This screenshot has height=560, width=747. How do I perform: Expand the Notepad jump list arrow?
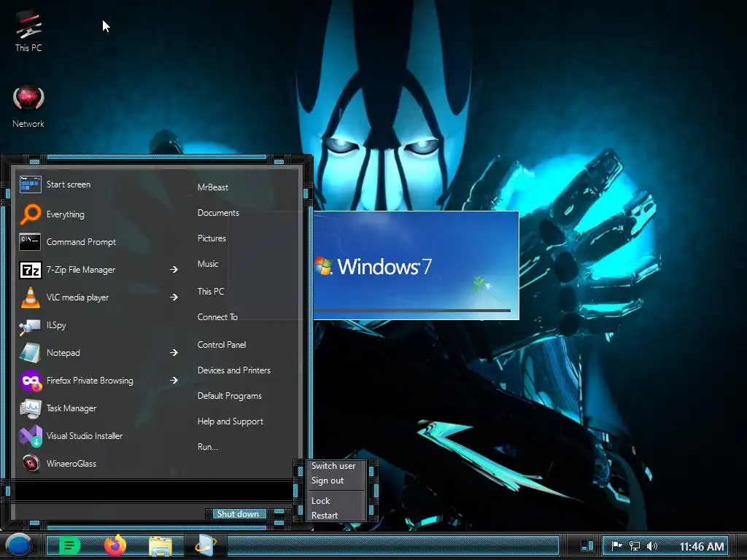point(174,352)
